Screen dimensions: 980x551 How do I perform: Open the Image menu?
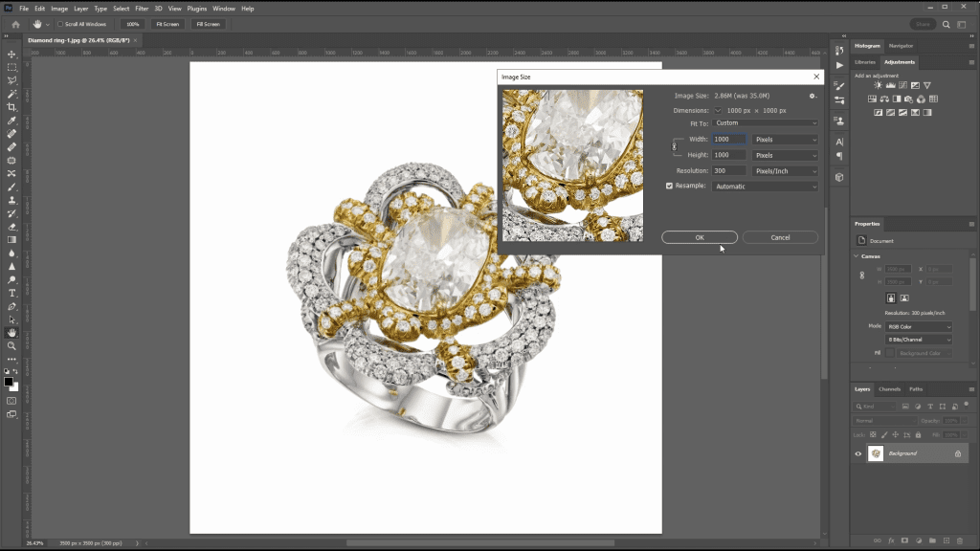click(59, 9)
